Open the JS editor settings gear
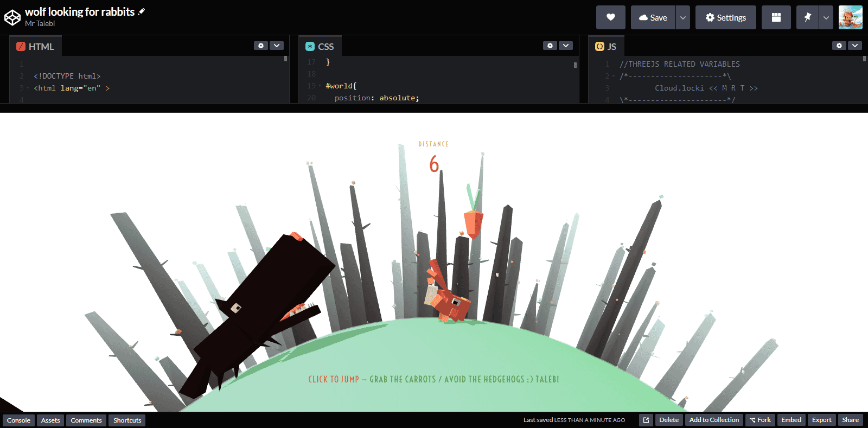This screenshot has height=428, width=868. pyautogui.click(x=839, y=46)
